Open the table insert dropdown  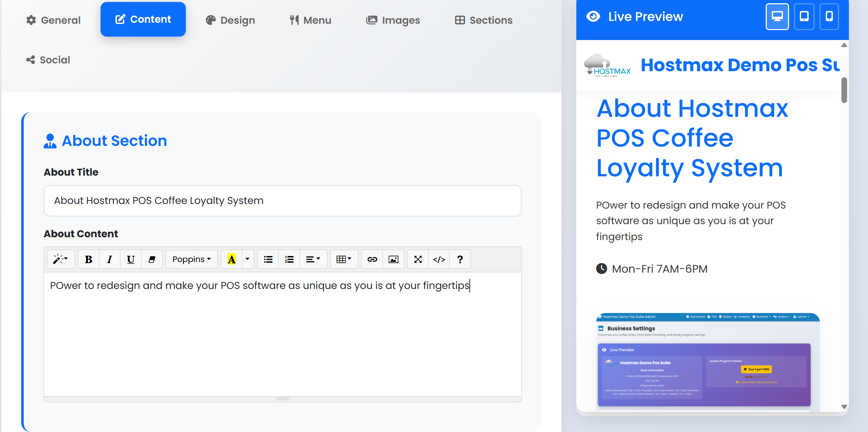pos(344,260)
